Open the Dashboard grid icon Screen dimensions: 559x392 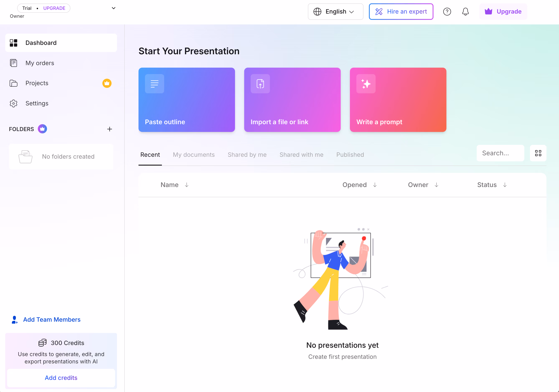coord(13,43)
